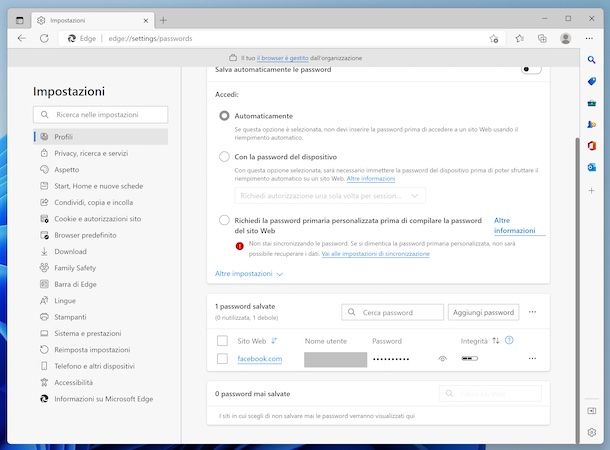This screenshot has width=610, height=450.
Task: Open the Favorites list icon
Action: [519, 38]
